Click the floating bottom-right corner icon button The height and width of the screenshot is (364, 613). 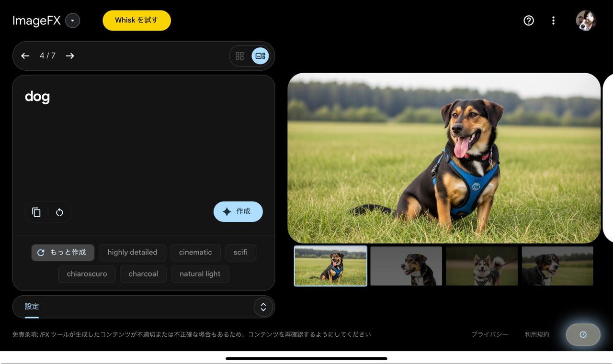583,335
